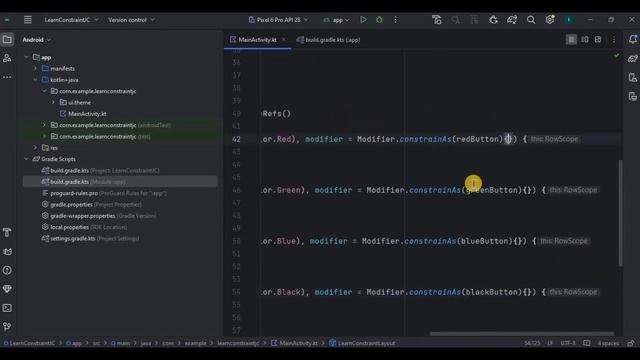Viewport: 640px width, 360px height.
Task: Show more tool windows ellipsis
Action: click(x=7, y=77)
